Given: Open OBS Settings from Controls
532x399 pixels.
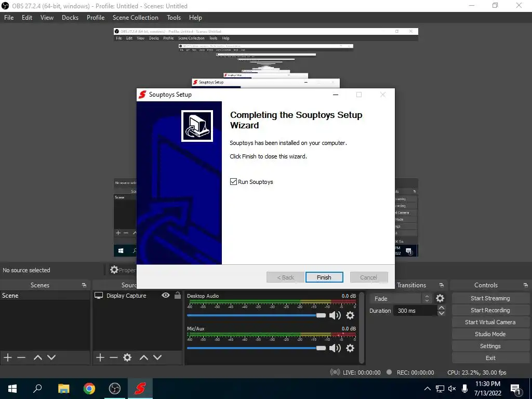Looking at the screenshot, I should tap(490, 346).
